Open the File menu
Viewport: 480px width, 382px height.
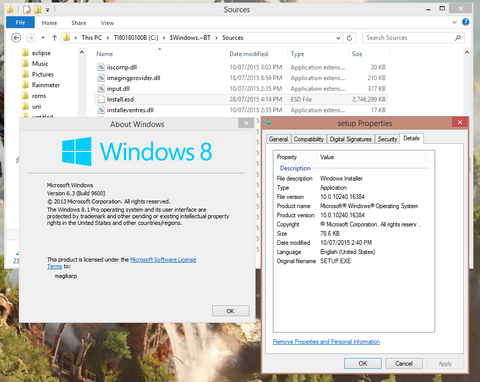20,22
